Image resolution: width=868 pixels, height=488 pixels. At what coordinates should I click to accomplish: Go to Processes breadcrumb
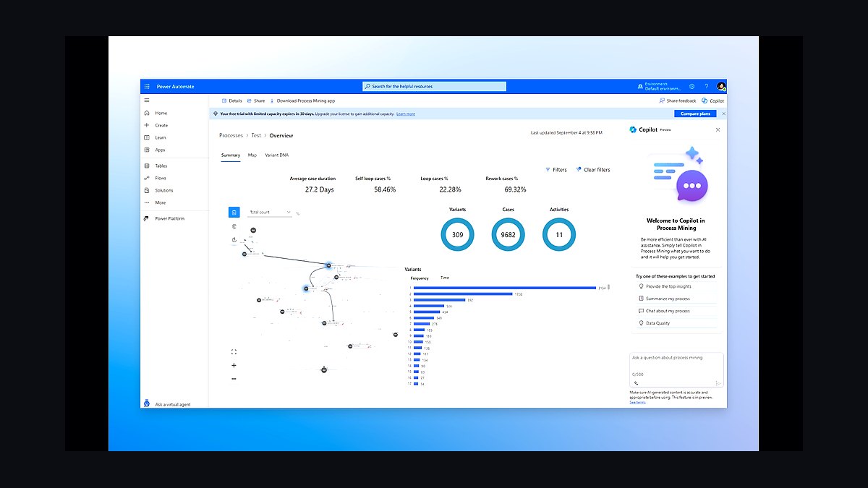click(x=231, y=135)
